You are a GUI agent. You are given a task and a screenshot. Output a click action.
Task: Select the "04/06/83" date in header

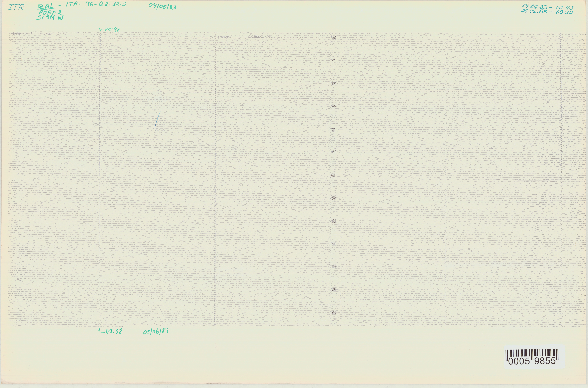coord(162,6)
